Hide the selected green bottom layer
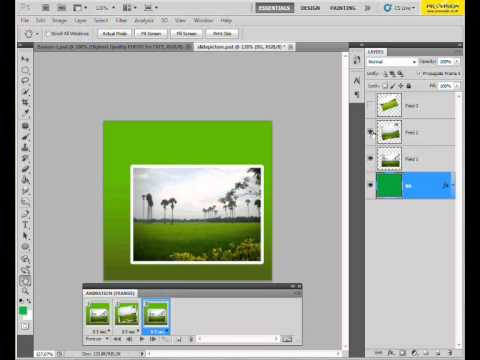The image size is (480, 360). click(x=371, y=185)
